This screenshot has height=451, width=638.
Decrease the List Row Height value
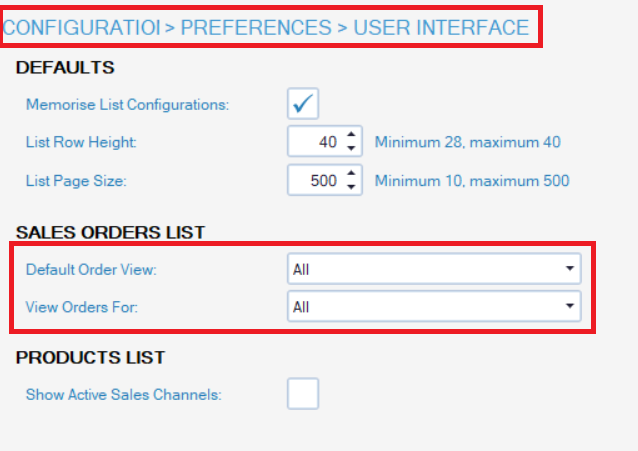click(x=351, y=148)
